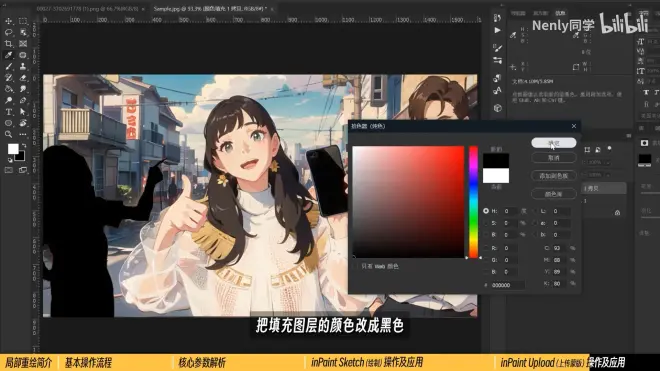
Task: Click the hex color 000000 field
Action: tap(507, 285)
